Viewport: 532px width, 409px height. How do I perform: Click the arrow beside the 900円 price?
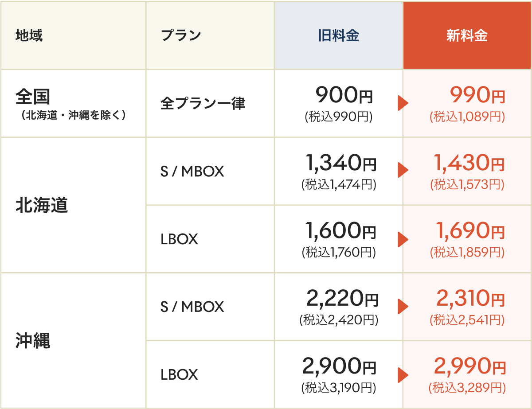[403, 103]
